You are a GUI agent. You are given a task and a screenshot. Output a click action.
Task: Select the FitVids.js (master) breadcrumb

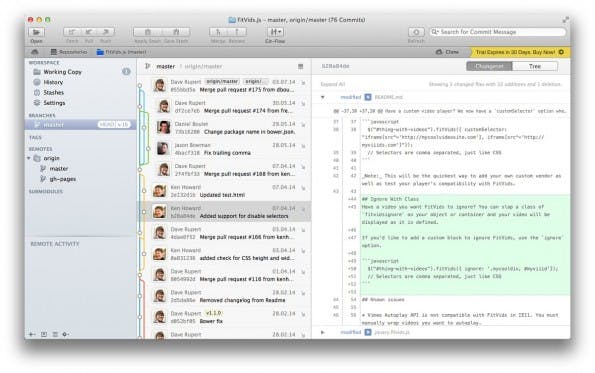click(121, 52)
